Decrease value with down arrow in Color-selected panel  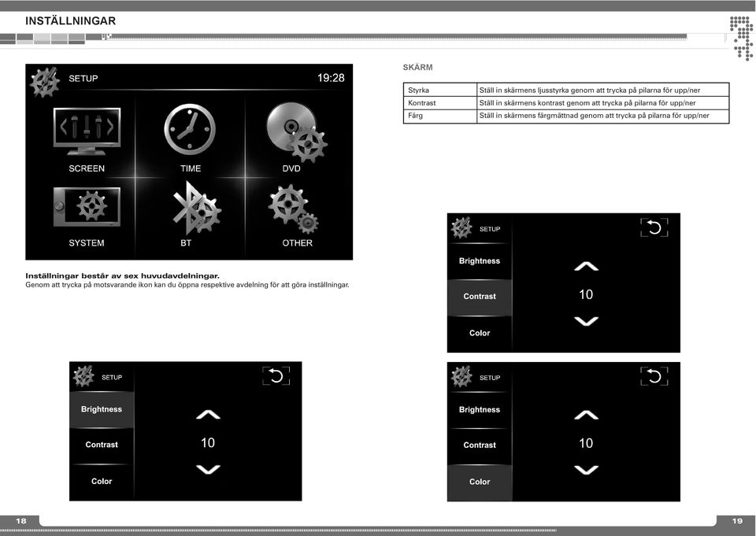point(586,470)
